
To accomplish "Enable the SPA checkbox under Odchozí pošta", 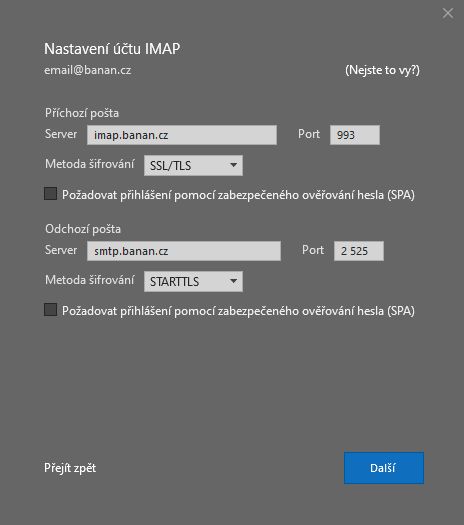I will tap(50, 310).
